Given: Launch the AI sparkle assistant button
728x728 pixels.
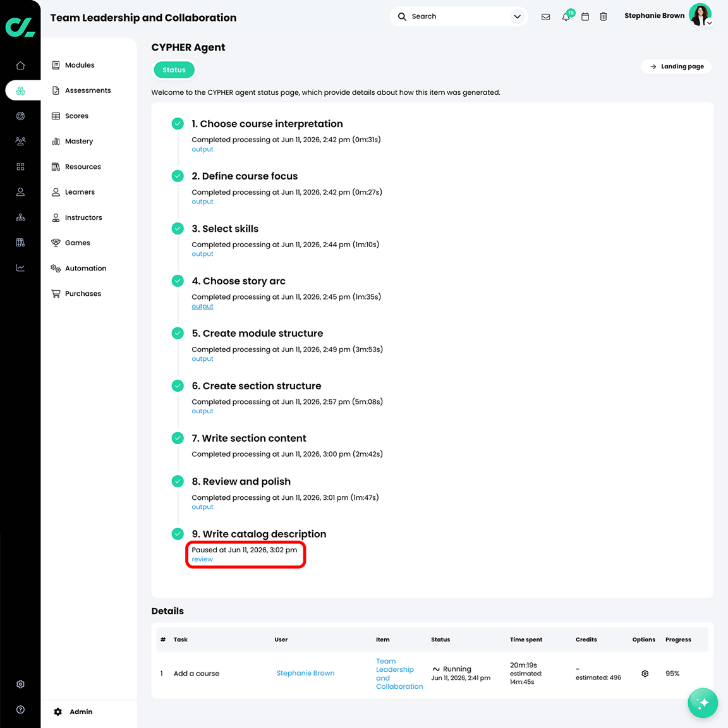Looking at the screenshot, I should tap(703, 703).
